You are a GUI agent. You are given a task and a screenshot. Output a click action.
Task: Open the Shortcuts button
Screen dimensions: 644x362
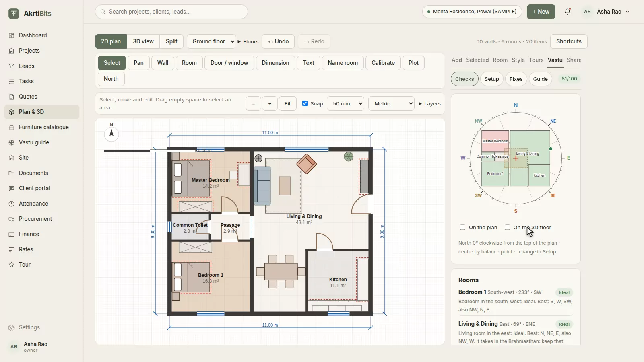click(x=569, y=41)
